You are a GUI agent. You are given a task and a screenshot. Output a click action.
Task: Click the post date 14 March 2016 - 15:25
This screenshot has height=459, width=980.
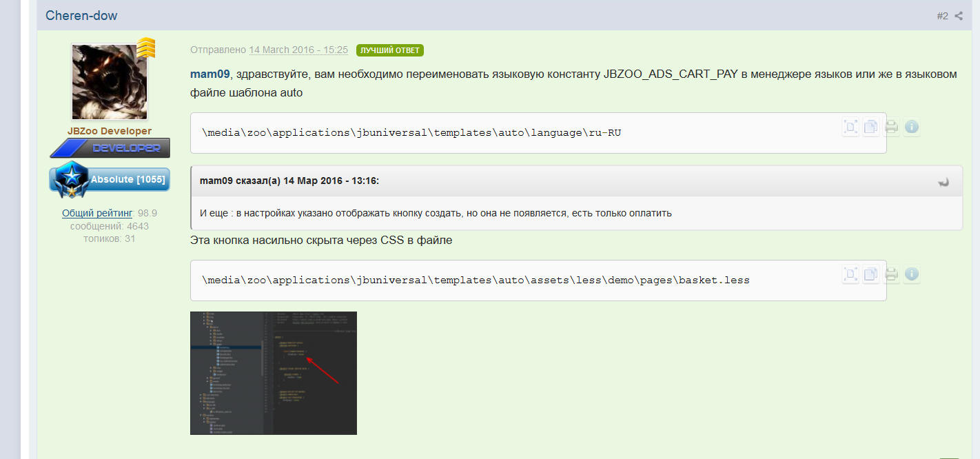tap(298, 50)
